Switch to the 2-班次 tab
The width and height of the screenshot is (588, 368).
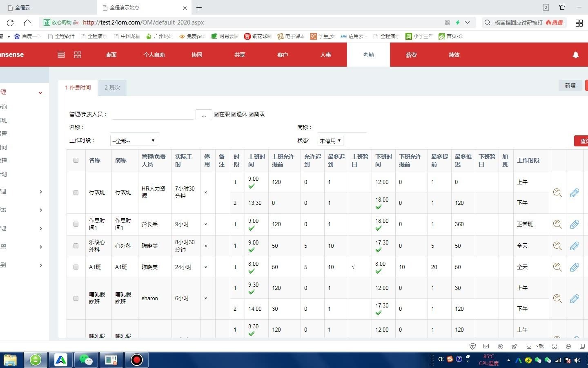coord(112,88)
